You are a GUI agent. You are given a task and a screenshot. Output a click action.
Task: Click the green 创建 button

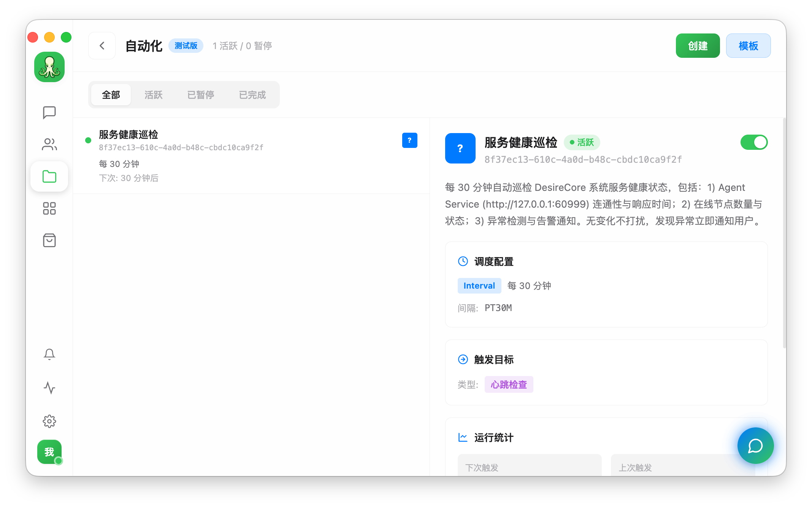pos(698,45)
